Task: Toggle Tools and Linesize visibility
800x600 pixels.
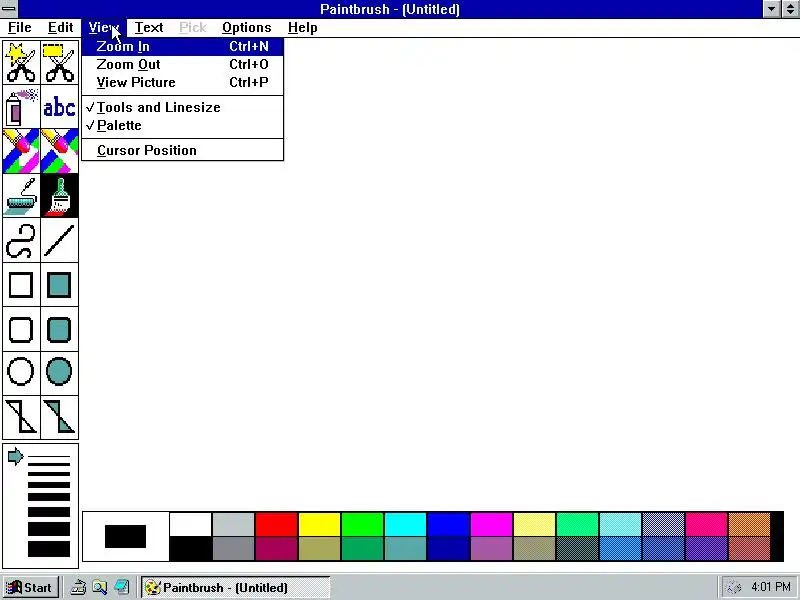Action: (183, 108)
